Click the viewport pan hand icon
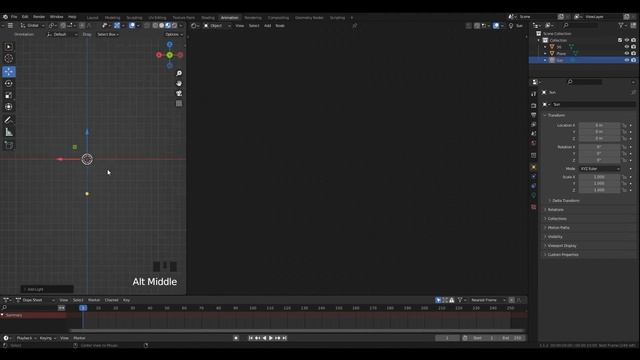640x360 pixels. click(x=179, y=83)
